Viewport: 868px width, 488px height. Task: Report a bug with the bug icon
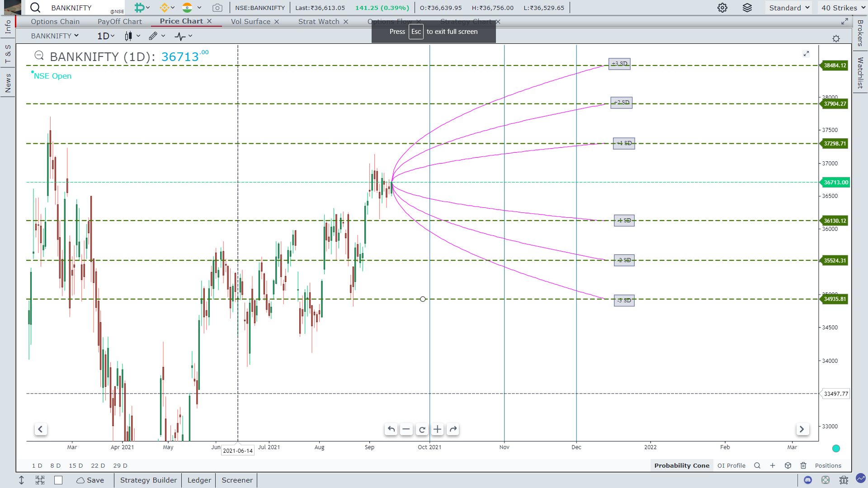tap(844, 480)
